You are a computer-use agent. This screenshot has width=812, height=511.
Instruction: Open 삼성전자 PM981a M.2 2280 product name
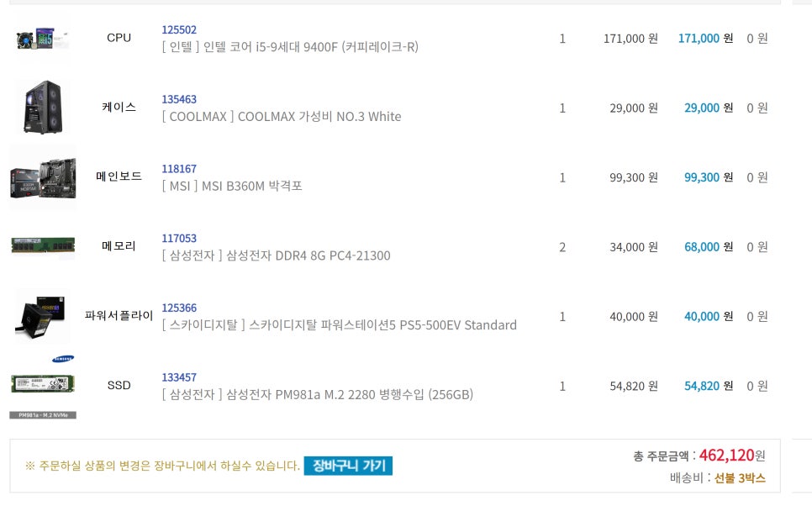[x=318, y=394]
